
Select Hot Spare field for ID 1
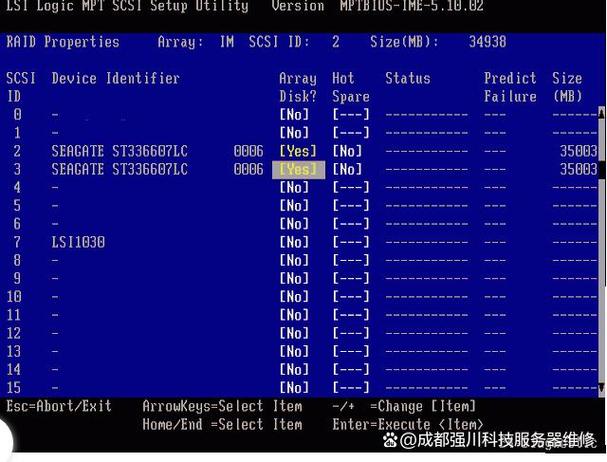coord(351,133)
